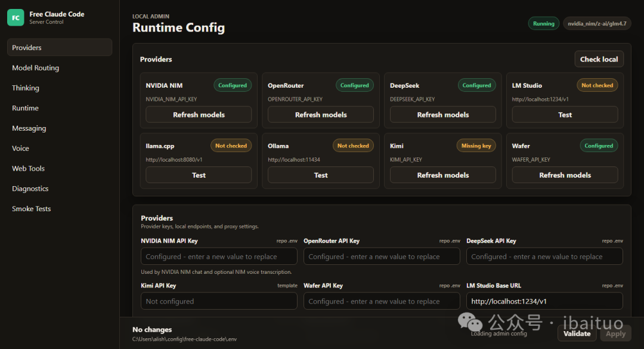Viewport: 644px width, 349px height.
Task: Refresh models for DeepSeek
Action: pyautogui.click(x=442, y=115)
